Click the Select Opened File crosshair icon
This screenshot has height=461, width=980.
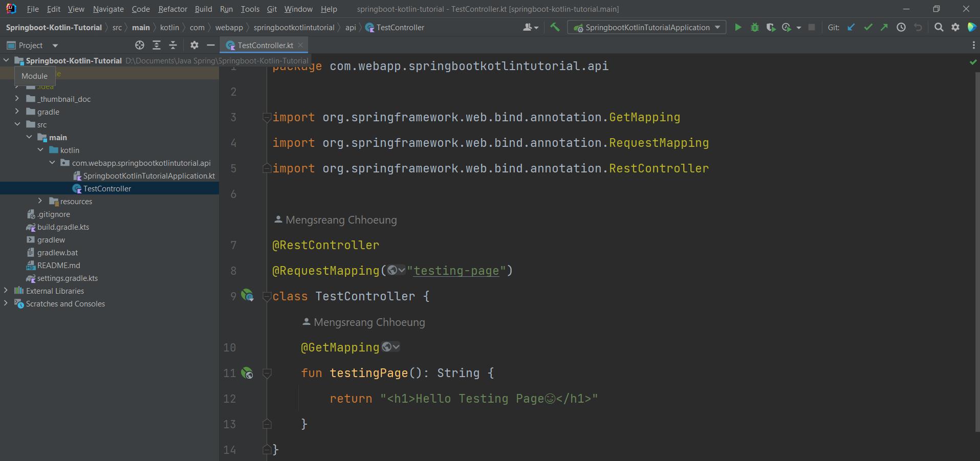point(139,45)
